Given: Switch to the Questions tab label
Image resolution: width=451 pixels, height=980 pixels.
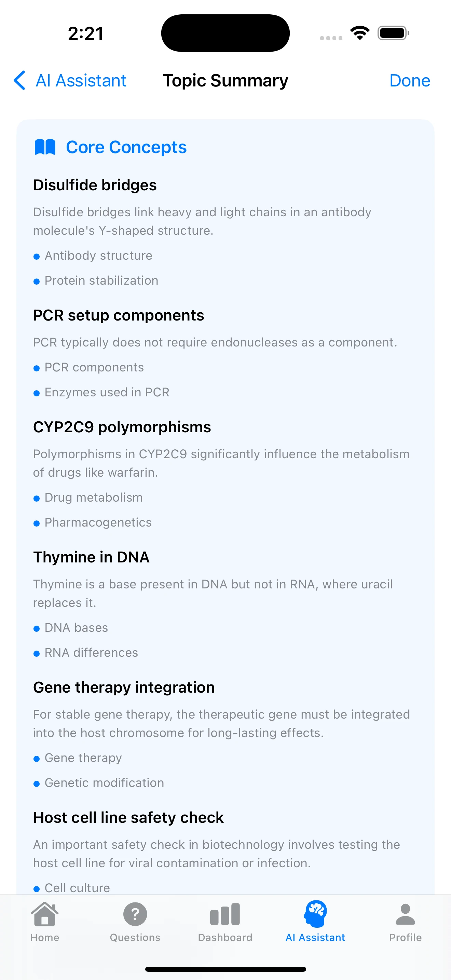Looking at the screenshot, I should [135, 937].
